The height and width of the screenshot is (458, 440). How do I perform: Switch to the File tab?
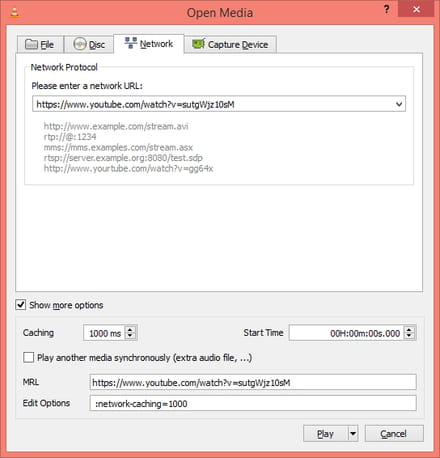[x=40, y=44]
